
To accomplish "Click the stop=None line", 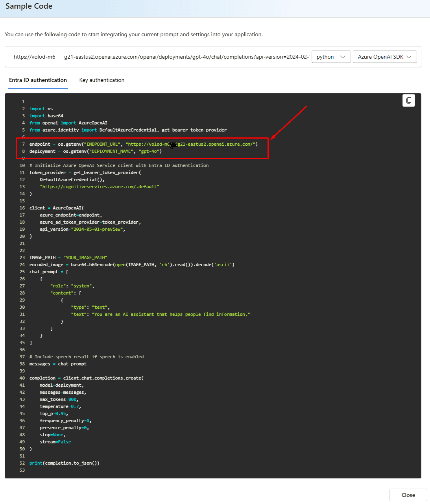I will (53, 435).
